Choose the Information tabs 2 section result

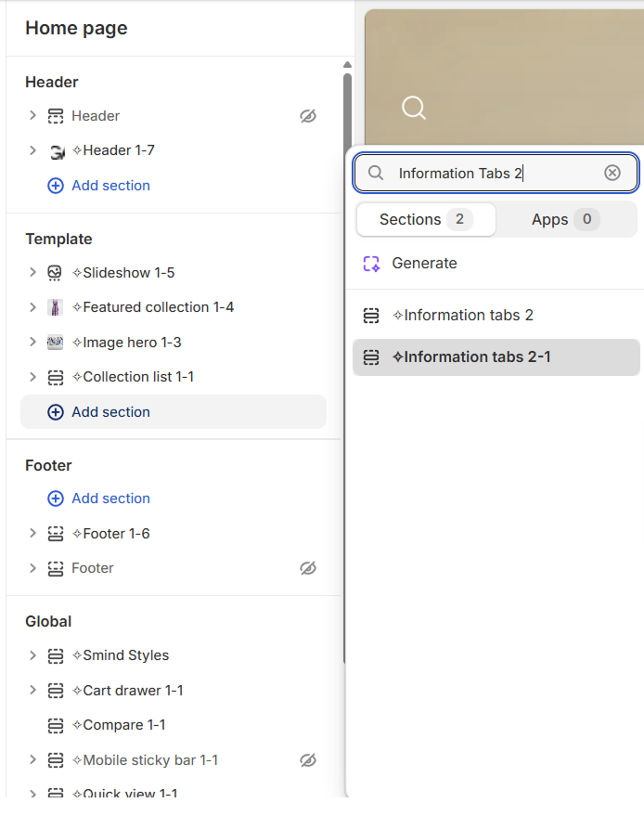[x=469, y=316]
